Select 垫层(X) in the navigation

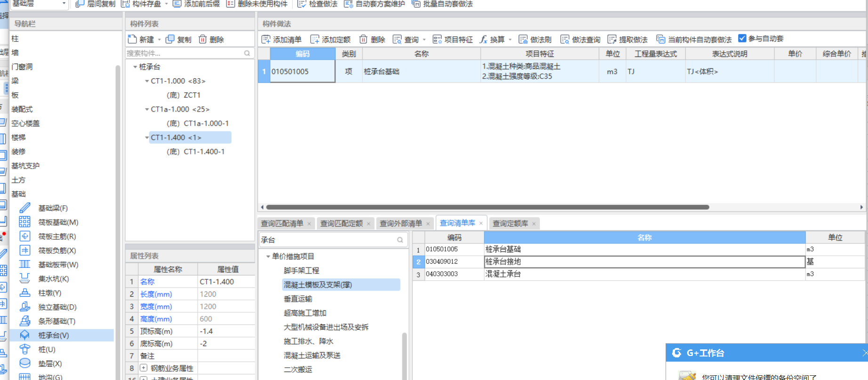[x=49, y=364]
